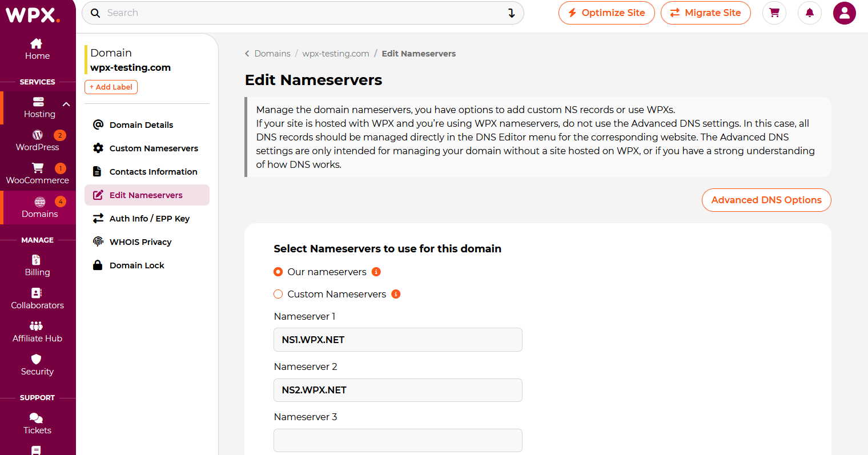Select Custom Nameservers radio button
Screen dimensions: 868x455
278,294
